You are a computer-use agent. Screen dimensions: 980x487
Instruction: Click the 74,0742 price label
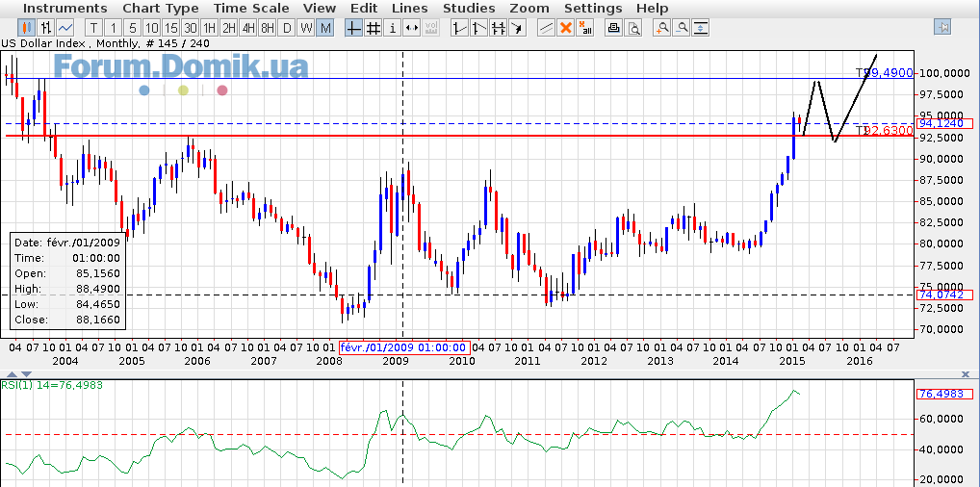coord(944,295)
